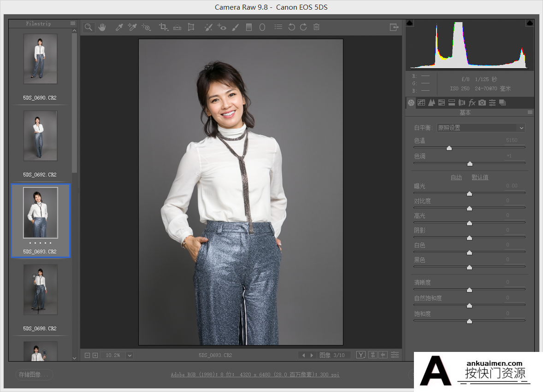Rotate image 90 degrees clockwise
Image resolution: width=543 pixels, height=392 pixels.
tap(303, 27)
